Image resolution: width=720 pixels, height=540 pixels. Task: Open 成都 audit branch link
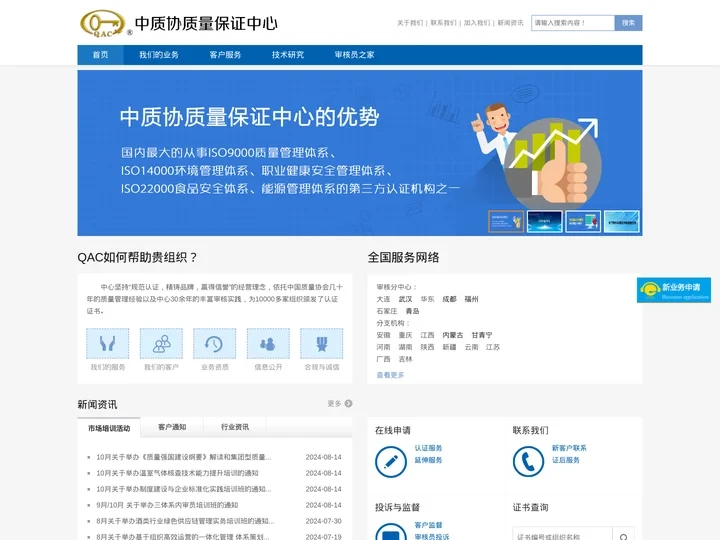click(x=450, y=299)
